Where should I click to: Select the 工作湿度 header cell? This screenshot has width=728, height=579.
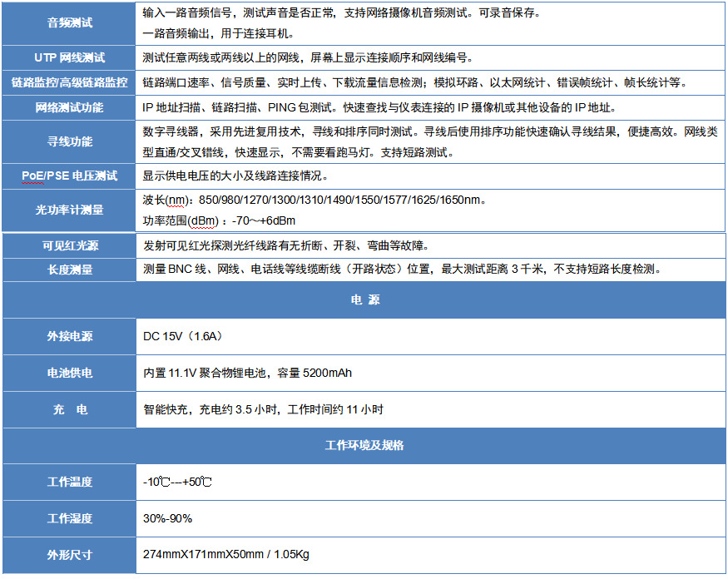tap(70, 518)
